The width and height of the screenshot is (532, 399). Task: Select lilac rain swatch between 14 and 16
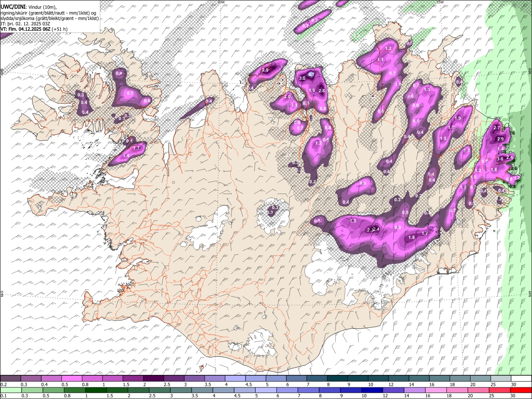pos(415,390)
